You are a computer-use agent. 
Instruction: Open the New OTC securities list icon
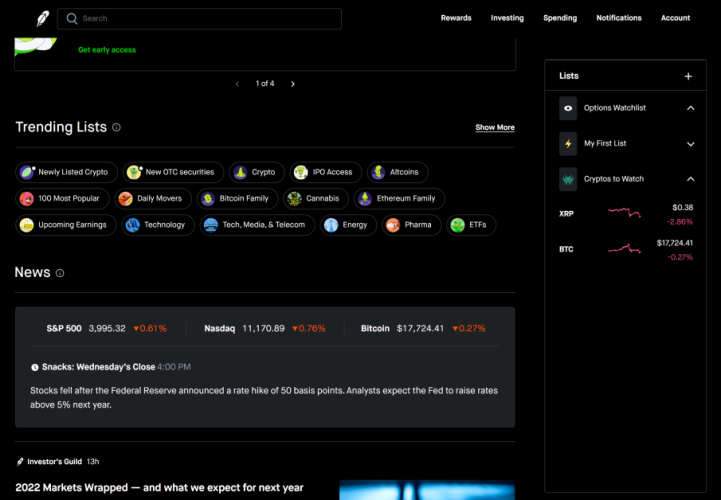point(134,172)
